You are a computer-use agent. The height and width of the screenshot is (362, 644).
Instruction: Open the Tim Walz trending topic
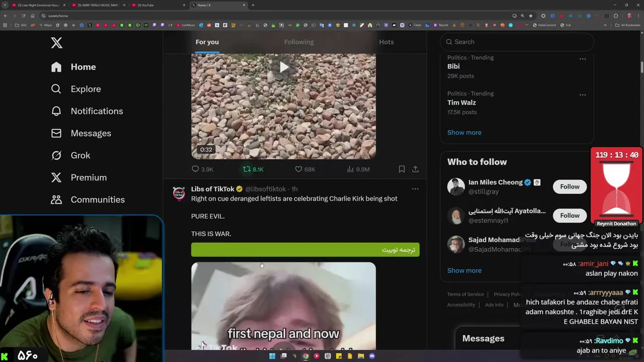[x=461, y=103]
